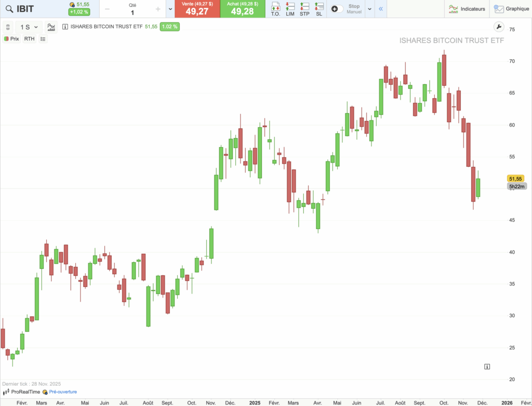
Task: Select the SL stop-limit order icon
Action: (x=318, y=9)
